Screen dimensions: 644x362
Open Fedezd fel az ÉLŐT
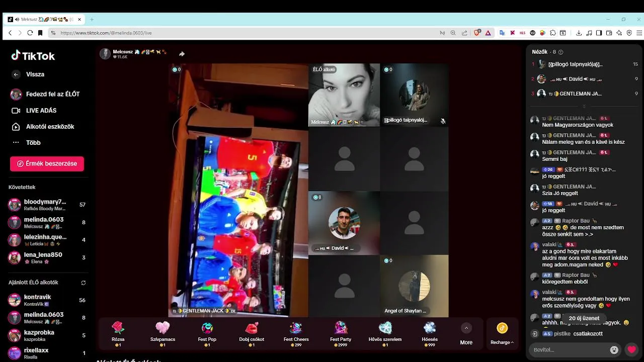tap(45, 94)
